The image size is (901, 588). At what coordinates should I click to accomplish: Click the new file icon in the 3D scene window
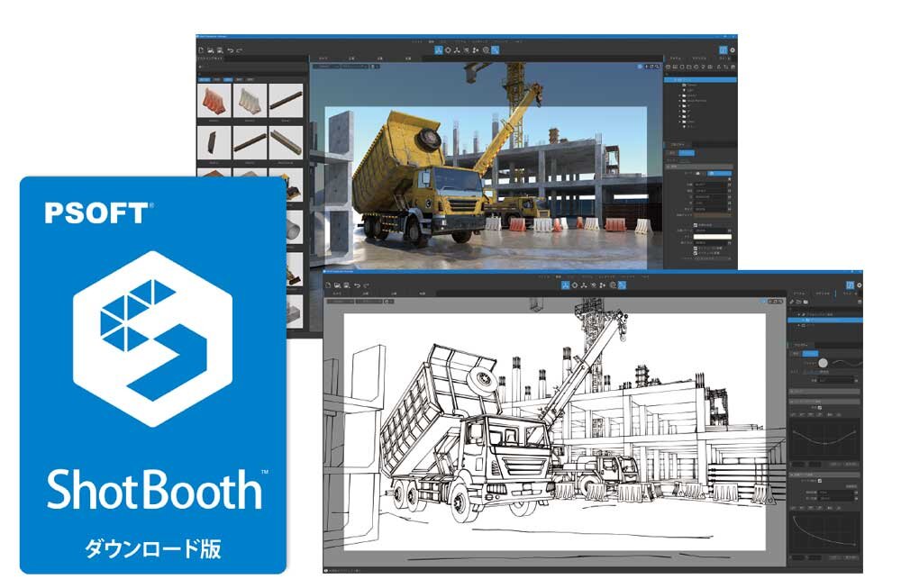click(x=201, y=50)
